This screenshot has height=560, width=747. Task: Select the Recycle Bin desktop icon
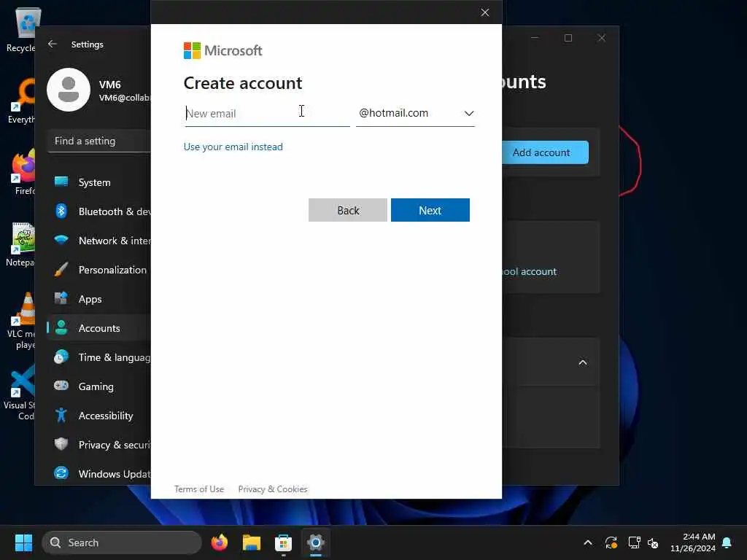(x=21, y=29)
